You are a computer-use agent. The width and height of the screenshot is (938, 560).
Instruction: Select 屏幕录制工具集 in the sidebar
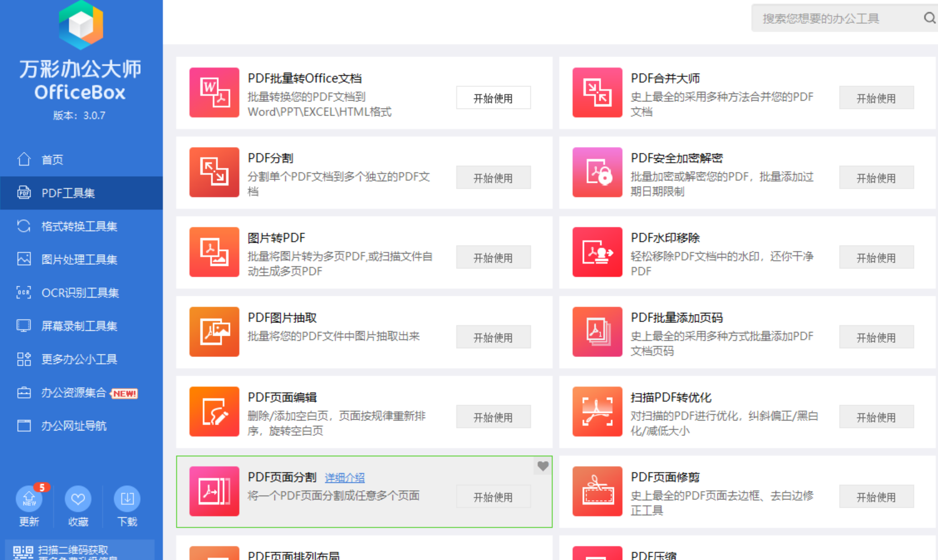click(x=81, y=326)
